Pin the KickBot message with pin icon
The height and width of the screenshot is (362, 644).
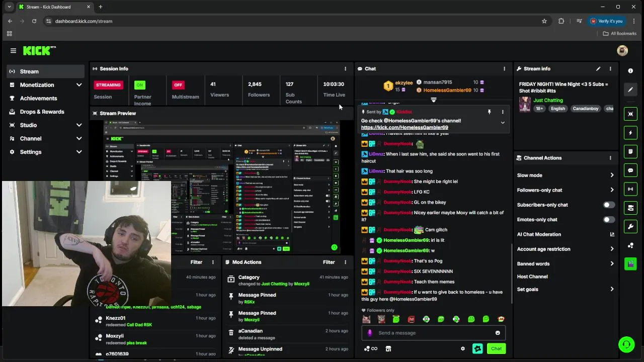489,112
